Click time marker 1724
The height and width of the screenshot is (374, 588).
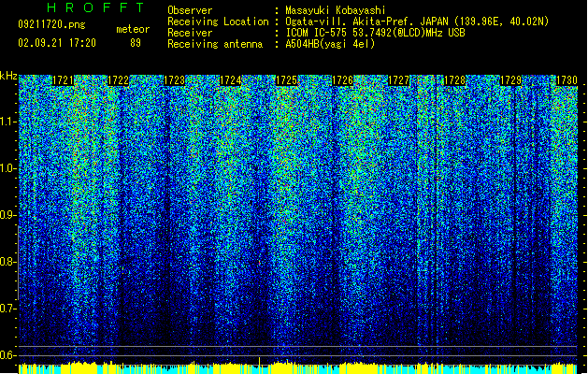230,80
